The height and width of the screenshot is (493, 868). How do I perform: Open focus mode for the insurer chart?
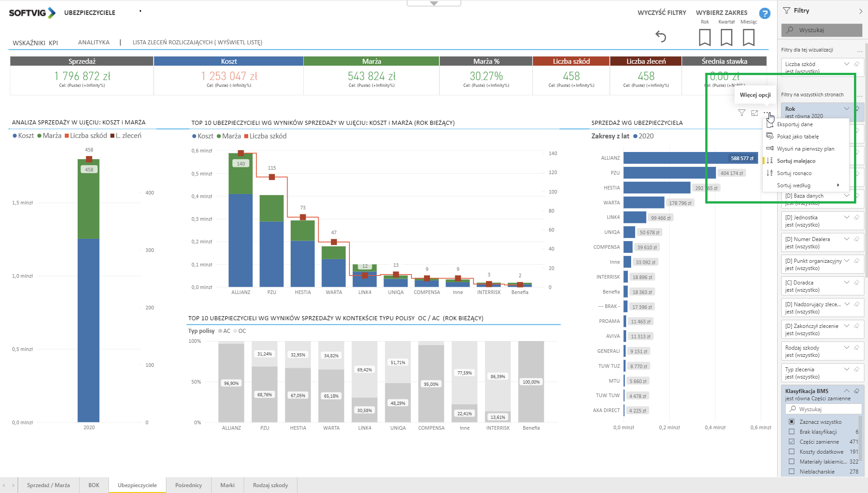pos(754,113)
